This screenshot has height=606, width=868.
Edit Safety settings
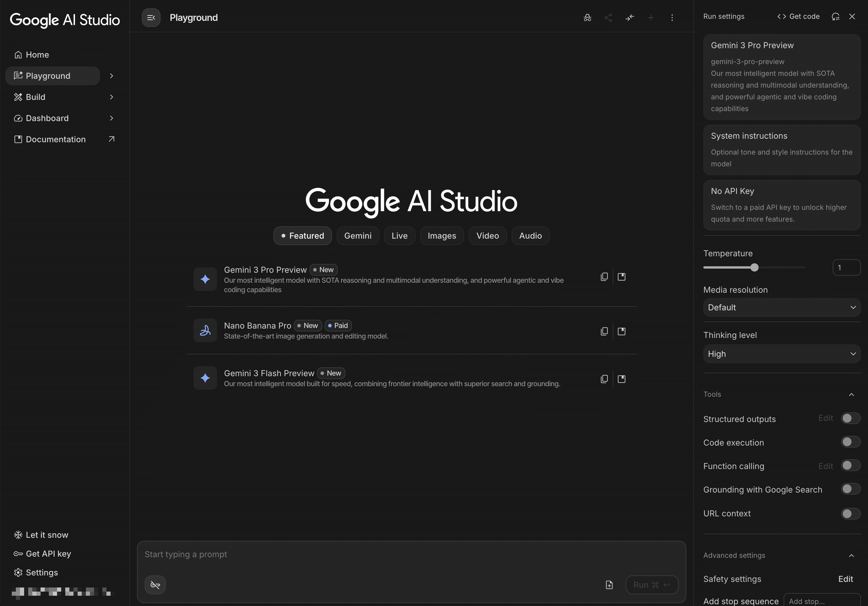tap(845, 579)
